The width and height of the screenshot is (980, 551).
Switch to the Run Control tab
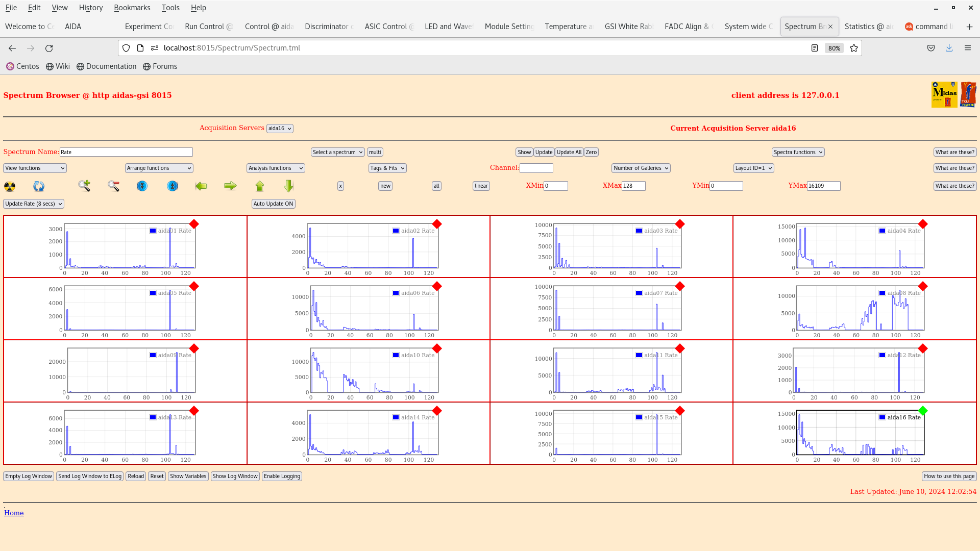pyautogui.click(x=208, y=27)
